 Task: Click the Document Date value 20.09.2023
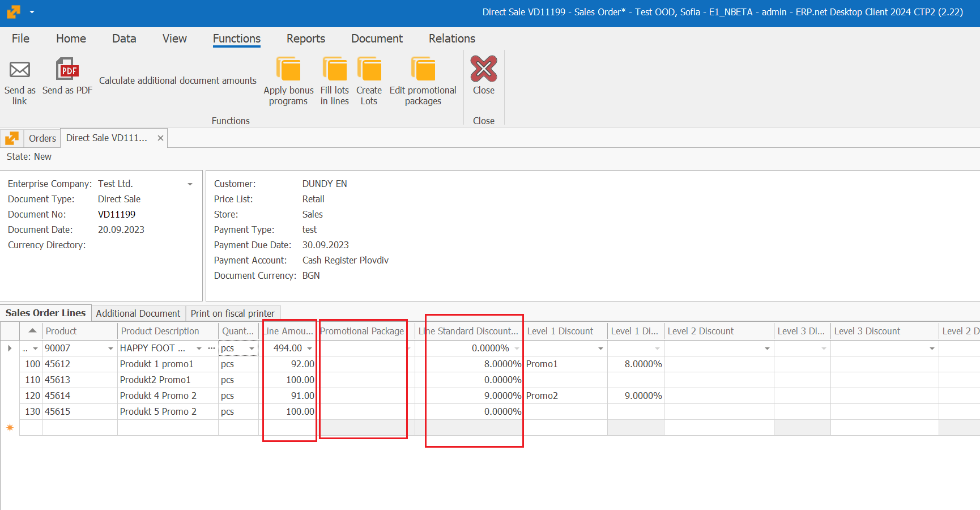(x=121, y=229)
